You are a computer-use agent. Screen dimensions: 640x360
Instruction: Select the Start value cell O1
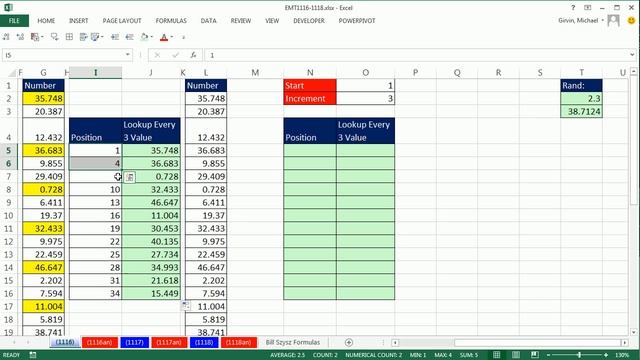(x=365, y=85)
